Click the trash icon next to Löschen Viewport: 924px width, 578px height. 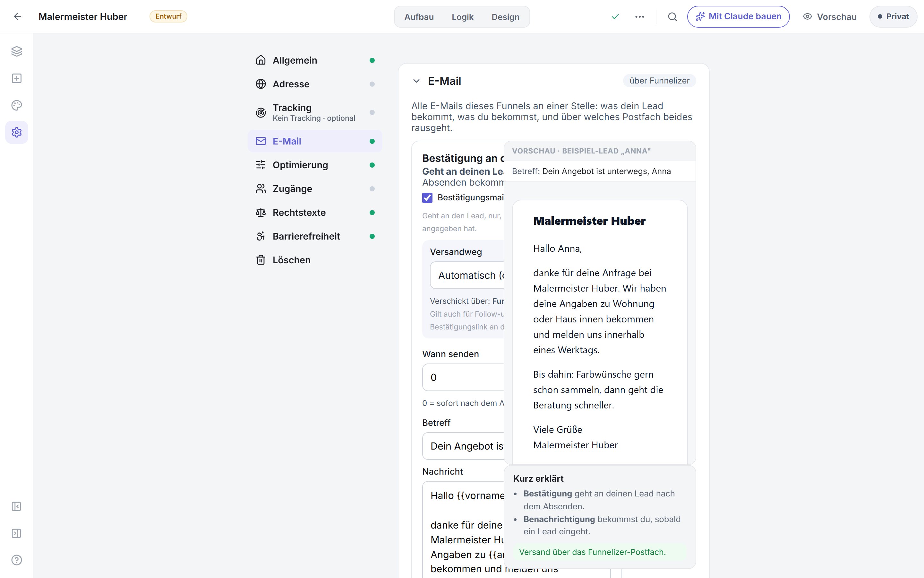click(261, 260)
